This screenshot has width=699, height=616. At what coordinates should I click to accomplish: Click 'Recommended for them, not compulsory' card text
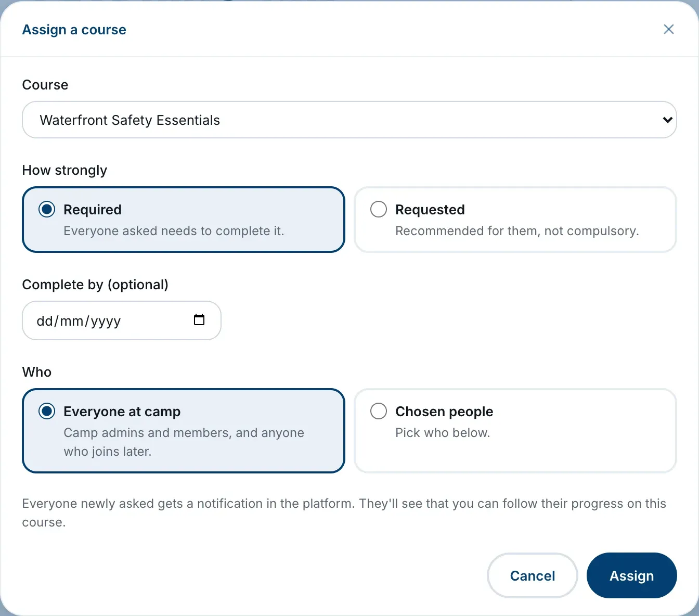(517, 231)
